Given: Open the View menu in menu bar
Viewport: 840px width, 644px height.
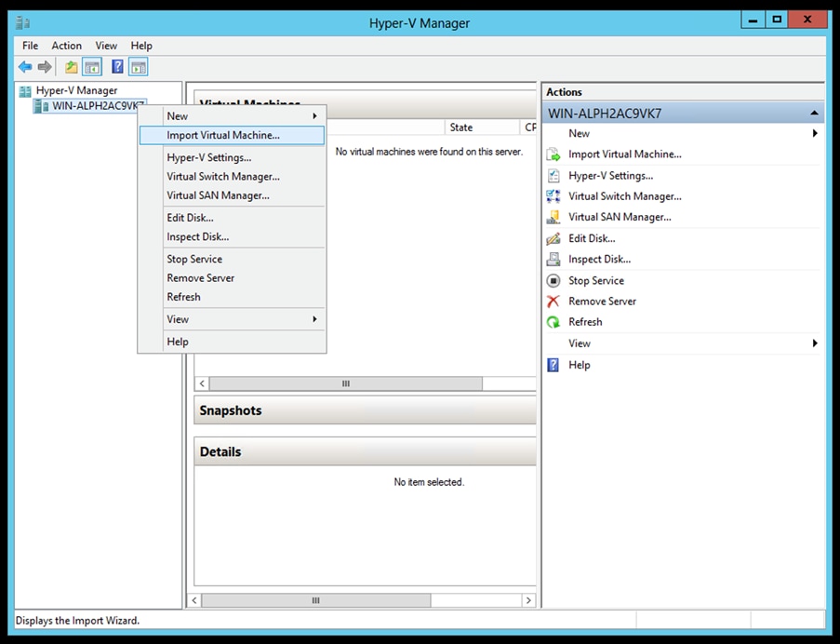Looking at the screenshot, I should point(106,46).
